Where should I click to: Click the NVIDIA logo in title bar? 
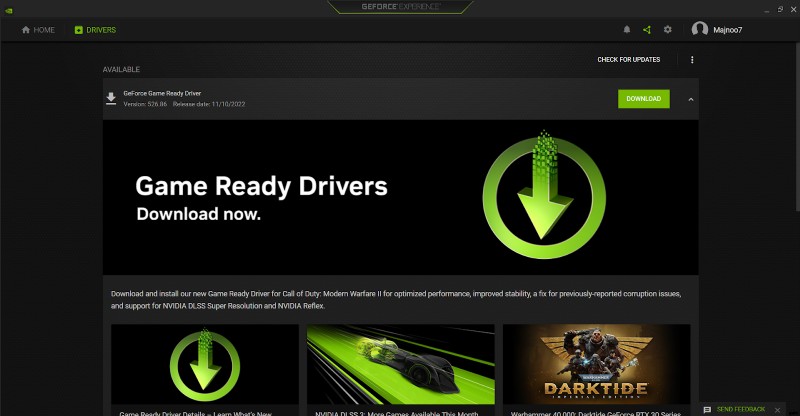point(9,10)
